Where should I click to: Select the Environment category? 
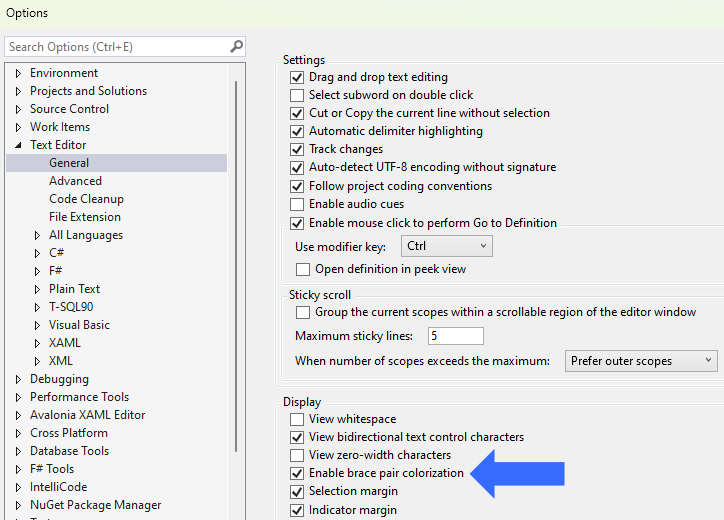[x=64, y=73]
